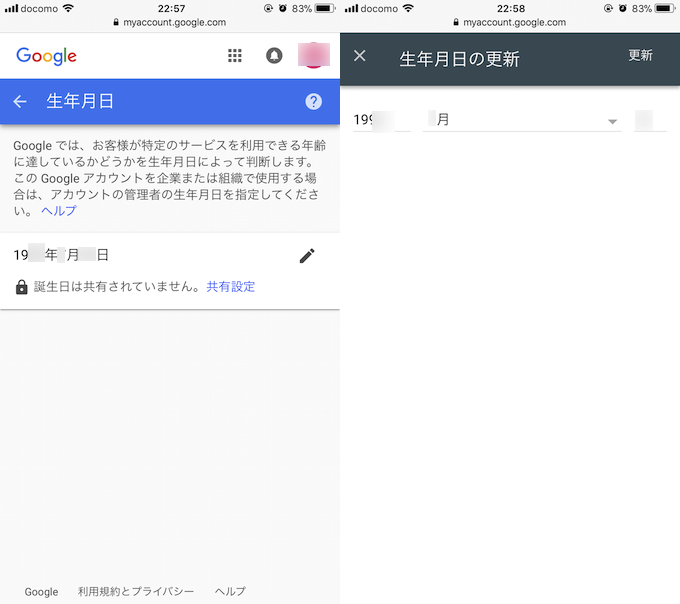This screenshot has width=680, height=604.
Task: Focus the birth year field starting with 19
Action: point(381,120)
